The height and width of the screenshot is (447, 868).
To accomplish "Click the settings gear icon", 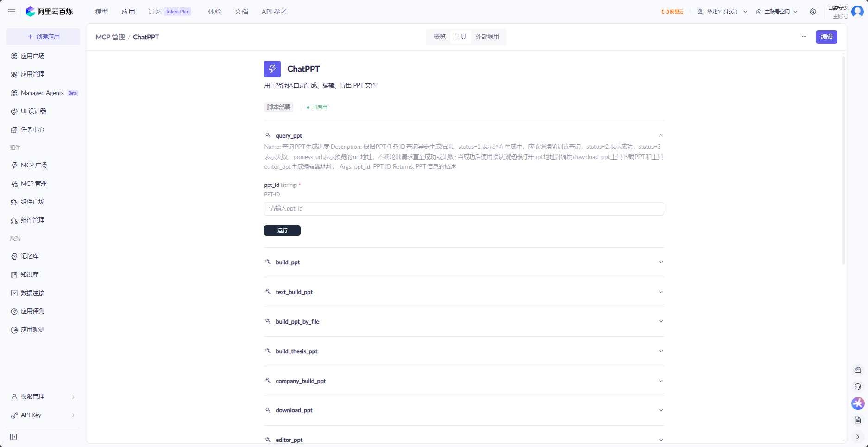I will (813, 12).
